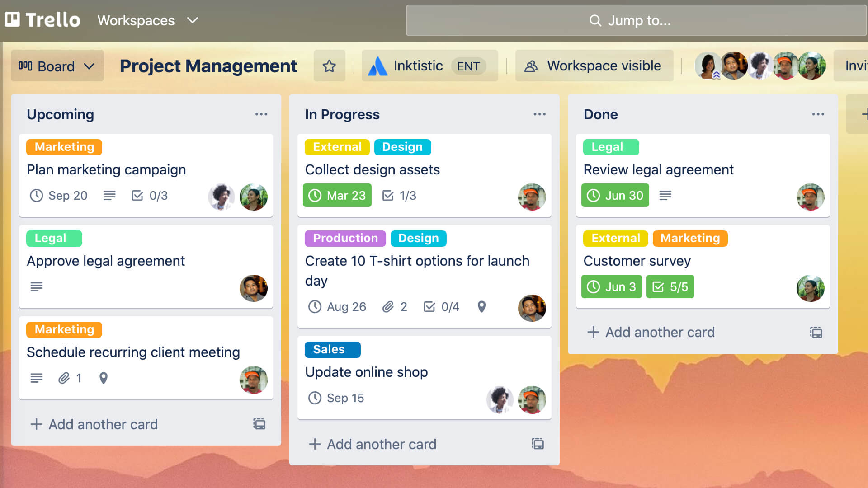Screen dimensions: 868x488
Task: Click the location pin icon on Create 10 T-shirt options
Action: [x=481, y=307]
